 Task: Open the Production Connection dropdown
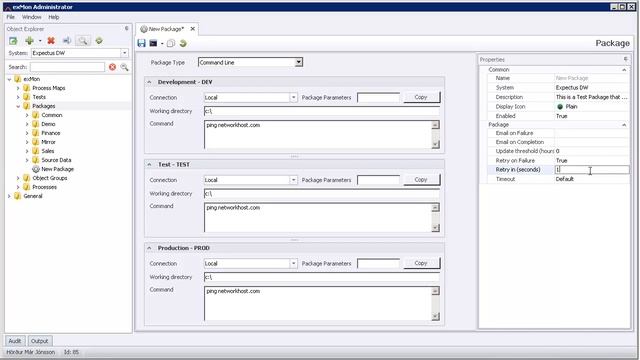click(293, 264)
